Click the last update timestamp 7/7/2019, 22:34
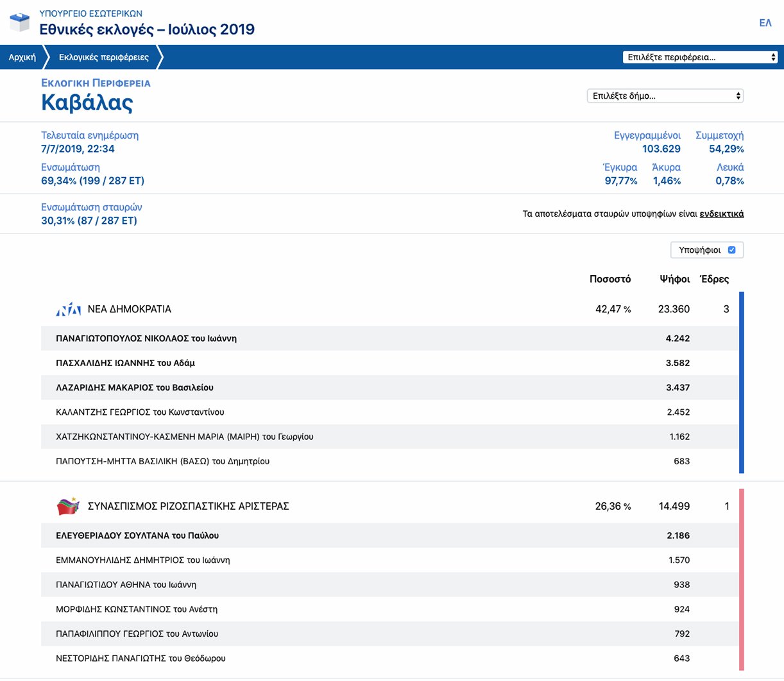784x681 pixels. [x=78, y=149]
